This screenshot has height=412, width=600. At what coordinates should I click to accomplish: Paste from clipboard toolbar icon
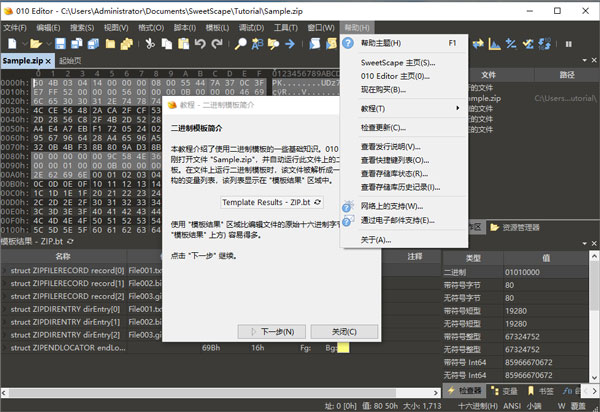(x=184, y=44)
